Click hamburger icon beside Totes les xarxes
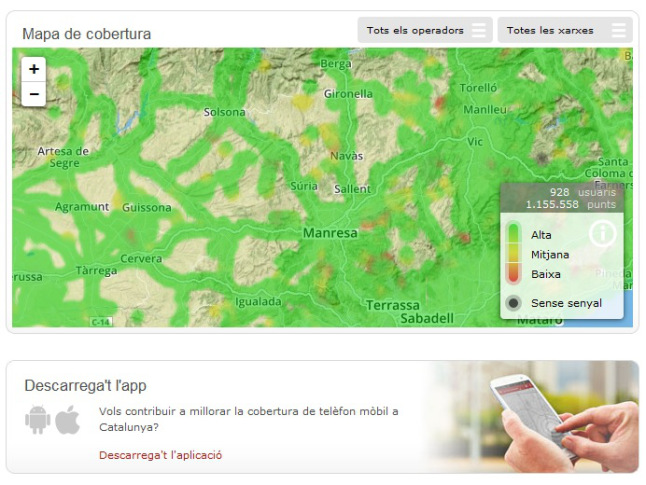The height and width of the screenshot is (485, 646). (619, 31)
